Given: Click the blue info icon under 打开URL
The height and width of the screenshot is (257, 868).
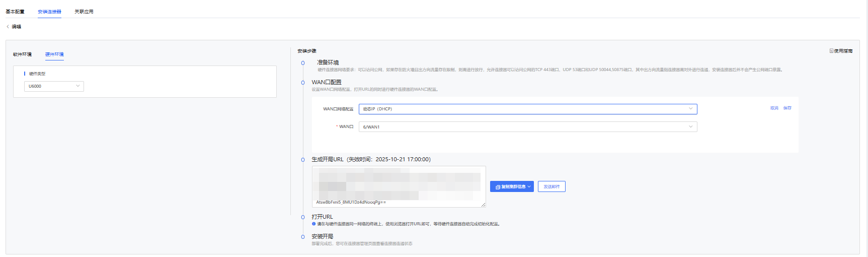Looking at the screenshot, I should click(313, 224).
